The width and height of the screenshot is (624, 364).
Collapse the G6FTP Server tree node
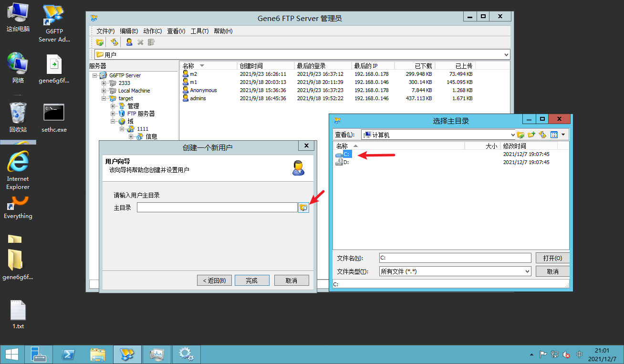tap(95, 75)
